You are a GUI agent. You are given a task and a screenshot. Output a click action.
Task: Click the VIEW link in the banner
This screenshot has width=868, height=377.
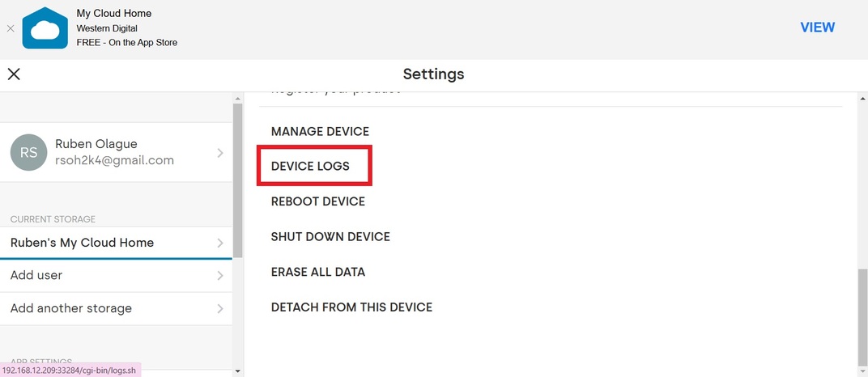[817, 28]
